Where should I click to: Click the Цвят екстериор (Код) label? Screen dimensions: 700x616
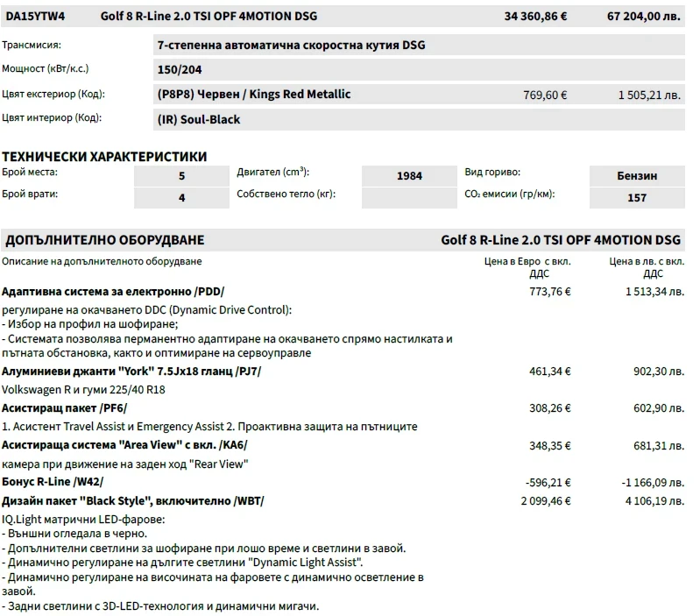pyautogui.click(x=53, y=94)
